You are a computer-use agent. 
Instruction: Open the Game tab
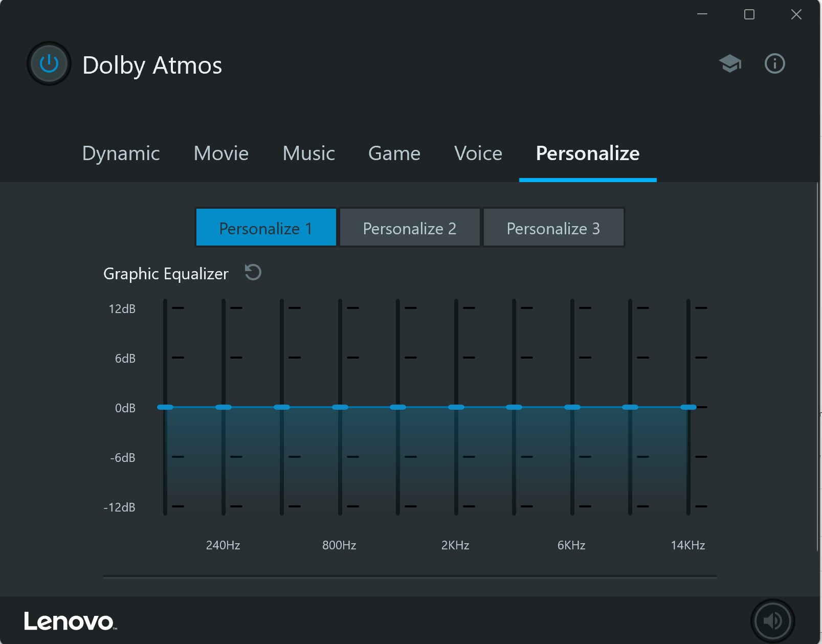[x=394, y=153]
